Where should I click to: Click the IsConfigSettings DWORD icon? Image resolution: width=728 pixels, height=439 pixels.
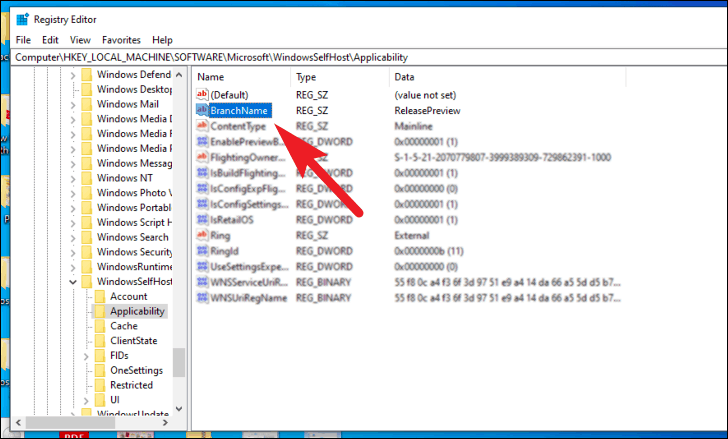click(202, 204)
